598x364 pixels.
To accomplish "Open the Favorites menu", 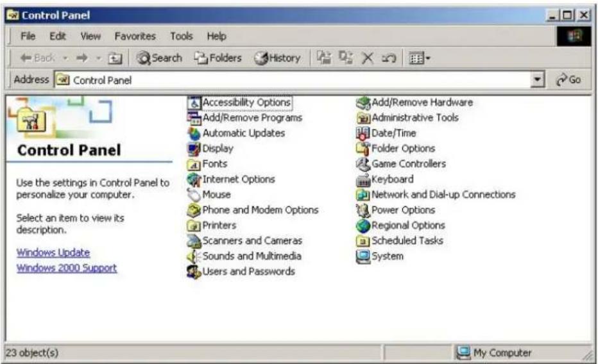I will tap(135, 36).
